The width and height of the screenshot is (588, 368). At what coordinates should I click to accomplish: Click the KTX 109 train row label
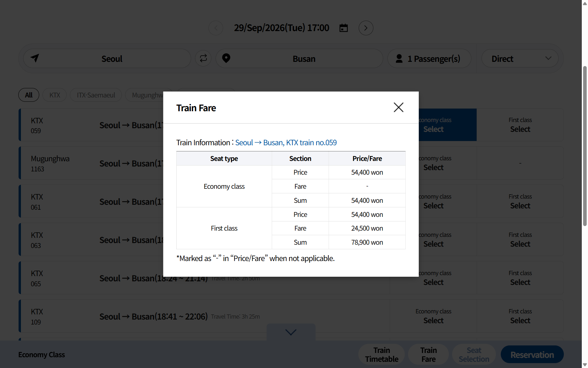[37, 317]
